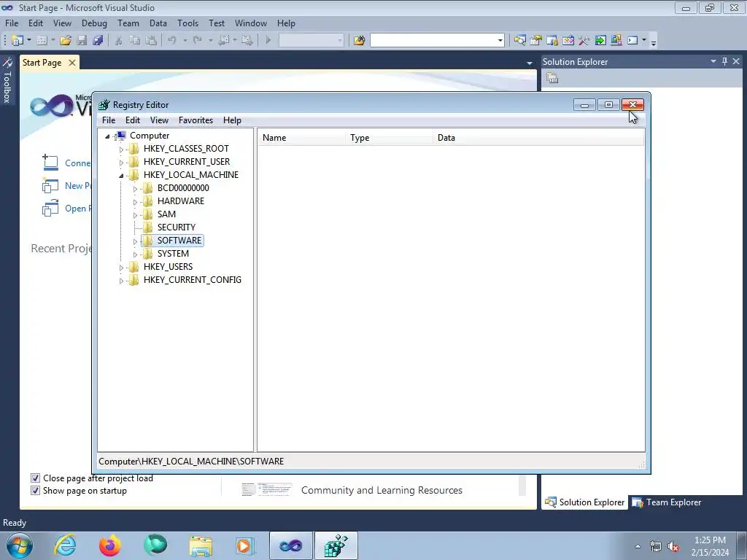Viewport: 747px width, 560px height.
Task: Collapse HKEY_LOCAL_MACHINE node arrow
Action: click(x=121, y=176)
